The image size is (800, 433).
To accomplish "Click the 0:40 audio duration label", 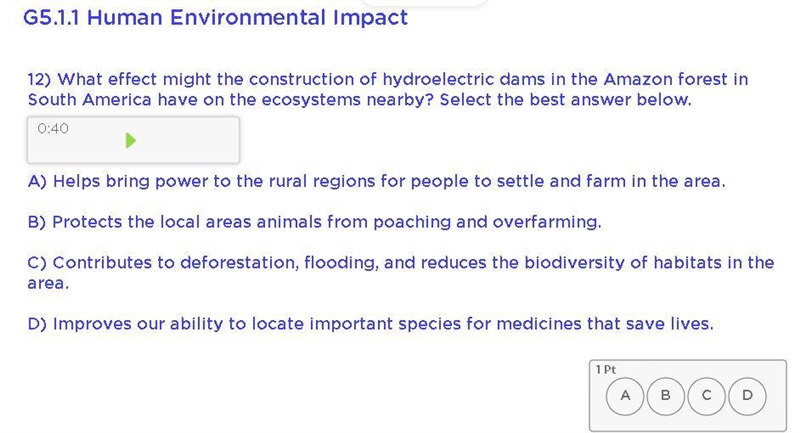I will tap(53, 129).
